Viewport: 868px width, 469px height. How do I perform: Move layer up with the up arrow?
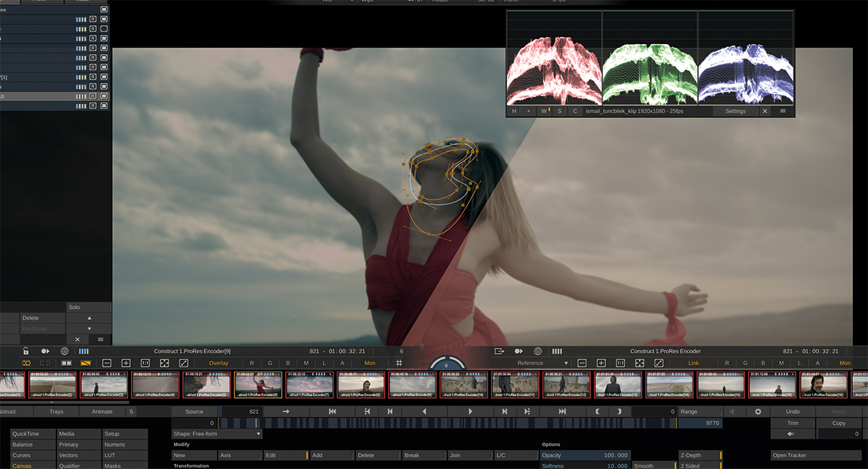point(90,318)
